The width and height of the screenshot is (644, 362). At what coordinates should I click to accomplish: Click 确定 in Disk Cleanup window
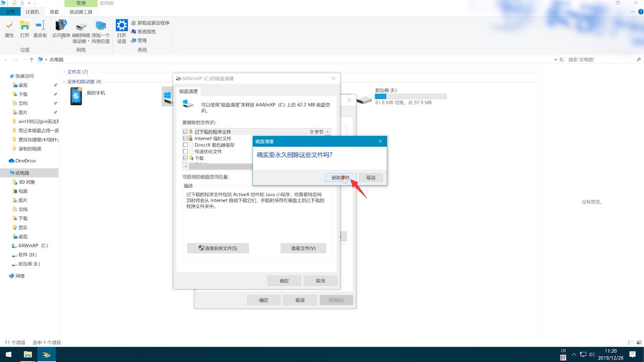pos(285,281)
